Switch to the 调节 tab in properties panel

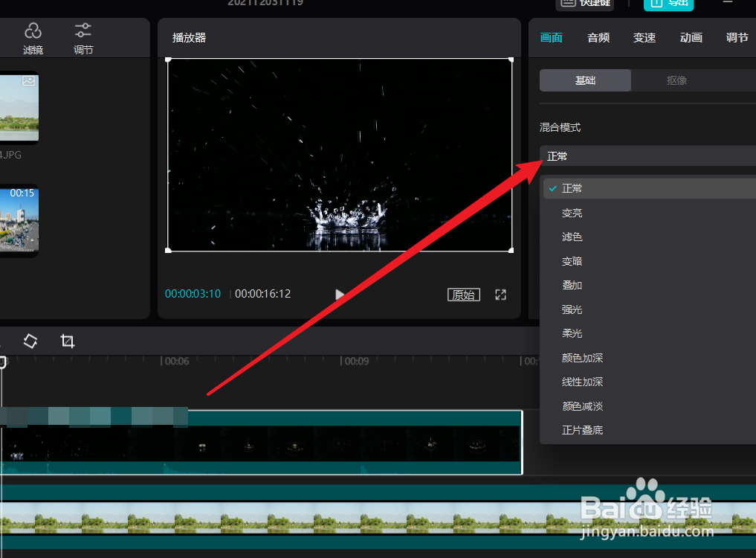coord(737,38)
